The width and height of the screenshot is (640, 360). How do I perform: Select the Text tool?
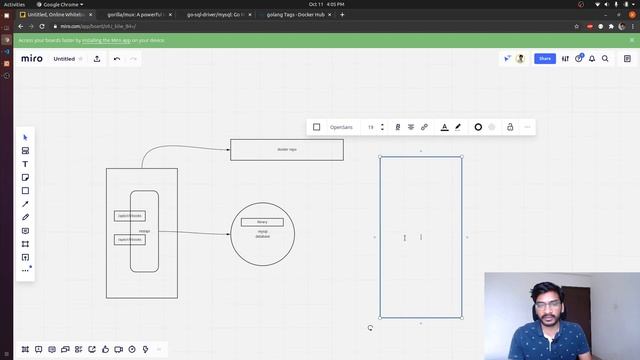pos(25,164)
